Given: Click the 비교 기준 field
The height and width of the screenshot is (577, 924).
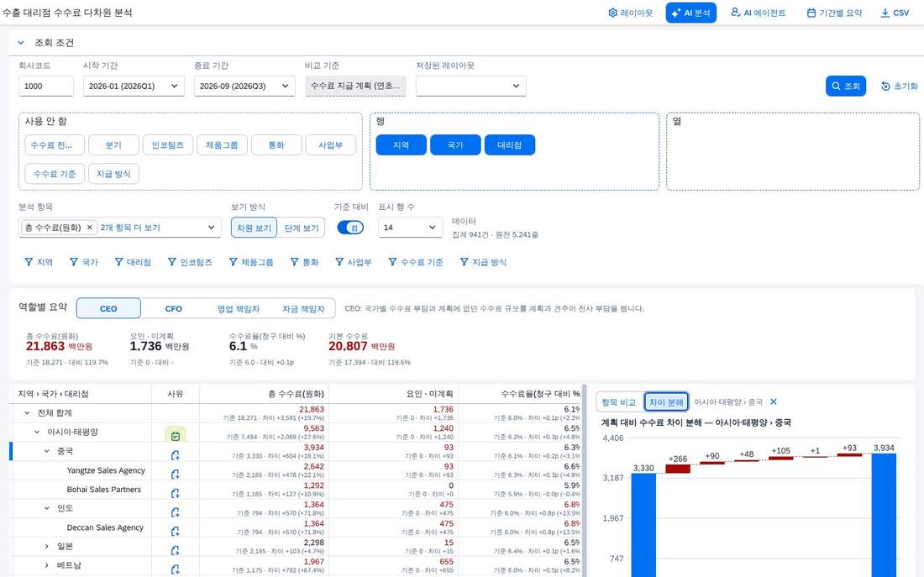Looking at the screenshot, I should [x=355, y=86].
